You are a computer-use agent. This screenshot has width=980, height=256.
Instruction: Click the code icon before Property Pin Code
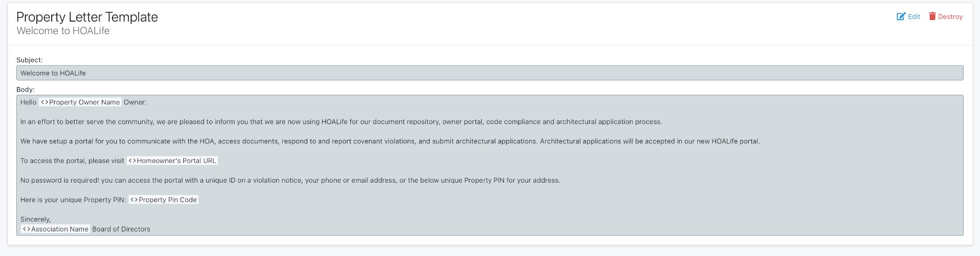[134, 200]
